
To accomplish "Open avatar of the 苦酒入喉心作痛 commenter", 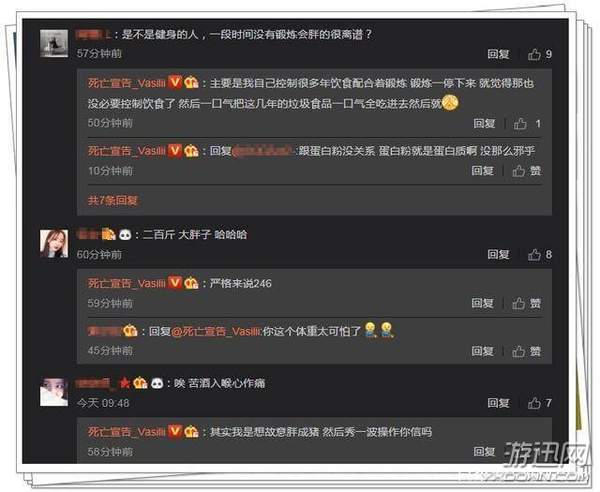I will 54,392.
